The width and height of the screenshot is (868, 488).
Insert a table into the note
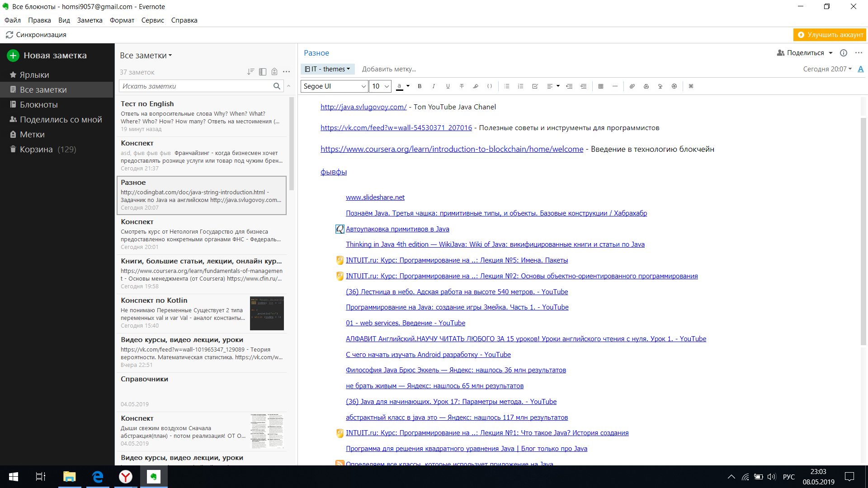(x=601, y=86)
